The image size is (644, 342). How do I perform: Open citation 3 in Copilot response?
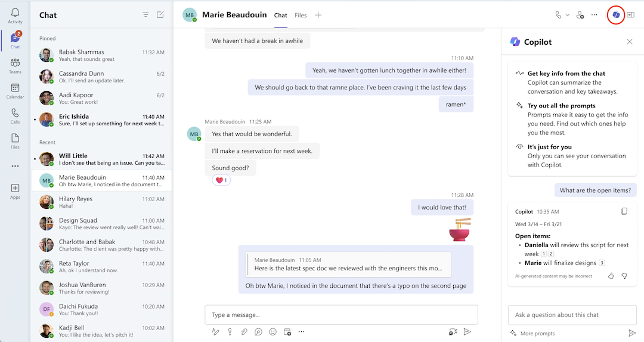(602, 263)
